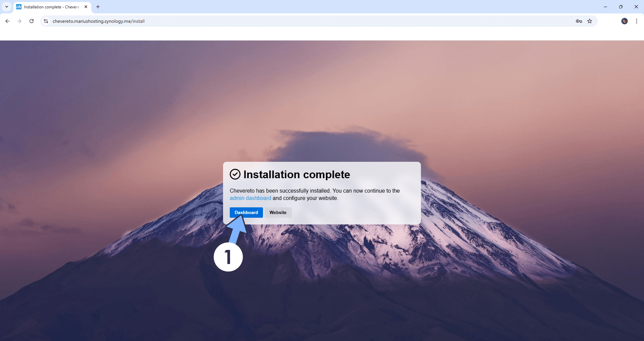
Task: Open the saved passwords key icon
Action: (x=579, y=21)
